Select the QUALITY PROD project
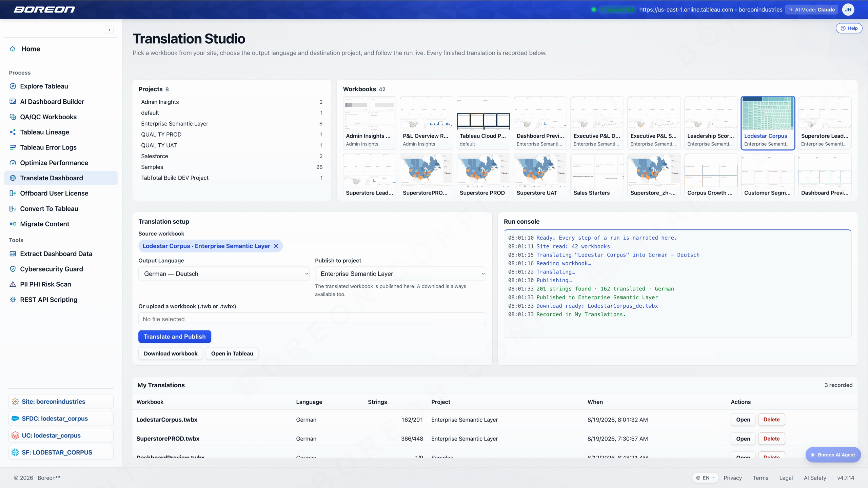868x488 pixels. tap(232, 135)
